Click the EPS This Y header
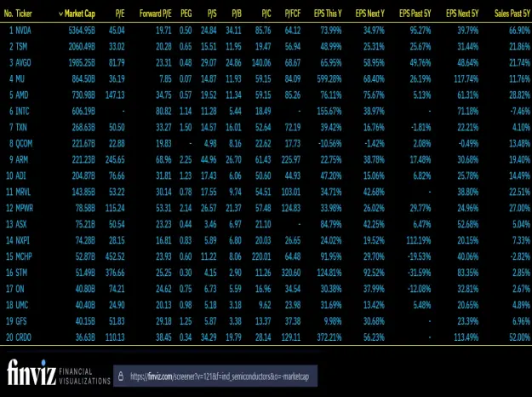Screen dimensions: 532x397 click(328, 14)
